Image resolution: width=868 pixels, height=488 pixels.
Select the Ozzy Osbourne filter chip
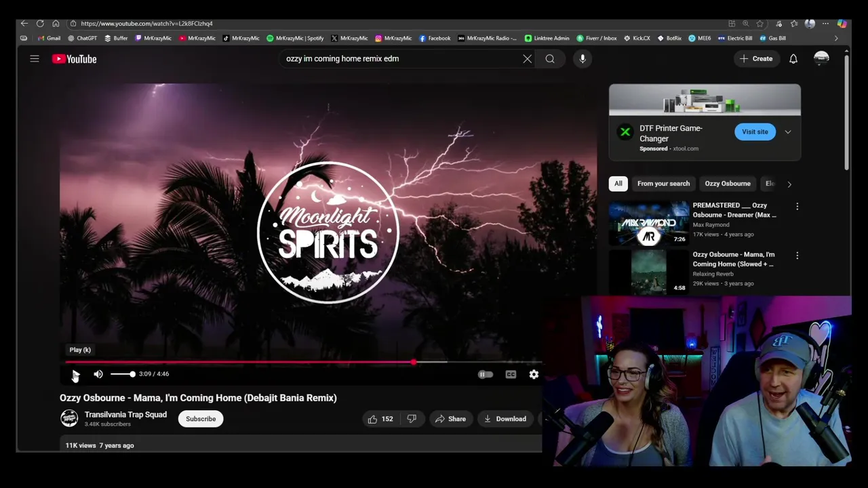pyautogui.click(x=728, y=184)
